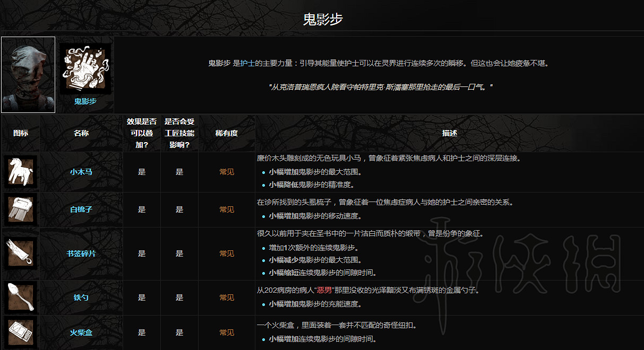
Task: Select the white comb (白梳子) addon icon
Action: [x=21, y=209]
